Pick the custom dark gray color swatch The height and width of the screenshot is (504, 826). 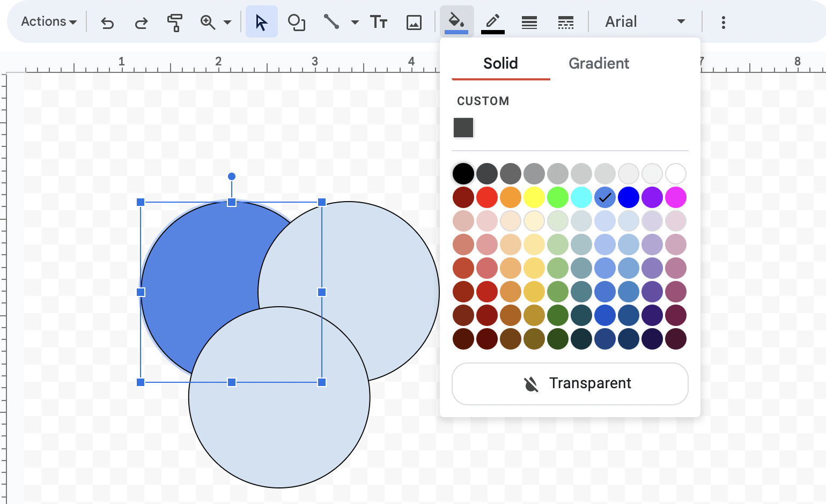click(463, 128)
